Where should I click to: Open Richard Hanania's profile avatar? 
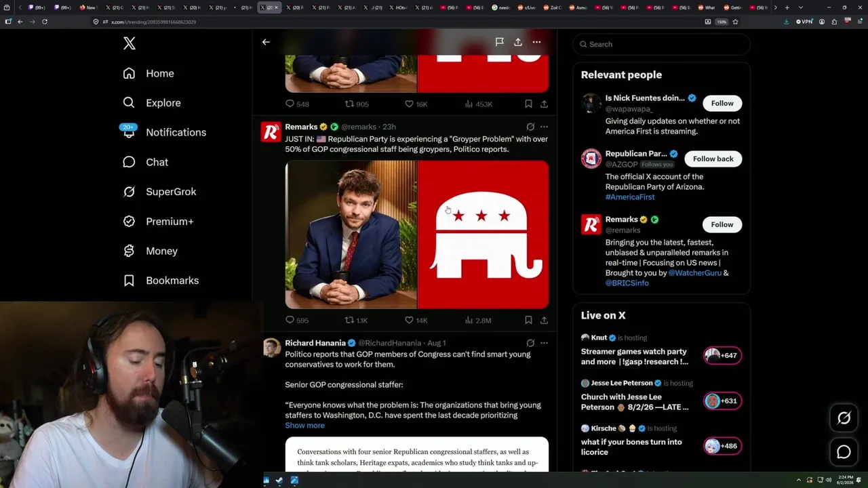click(271, 348)
